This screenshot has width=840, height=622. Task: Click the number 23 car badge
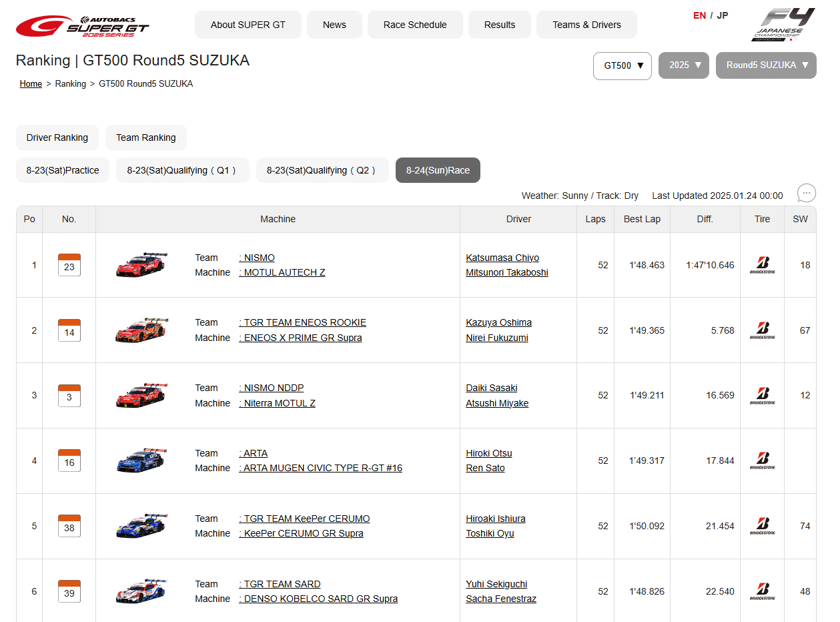coord(69,265)
